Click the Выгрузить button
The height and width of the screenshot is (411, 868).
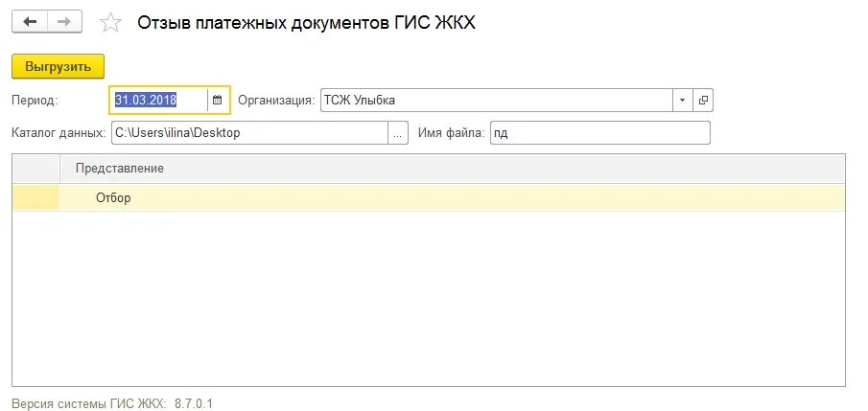59,66
